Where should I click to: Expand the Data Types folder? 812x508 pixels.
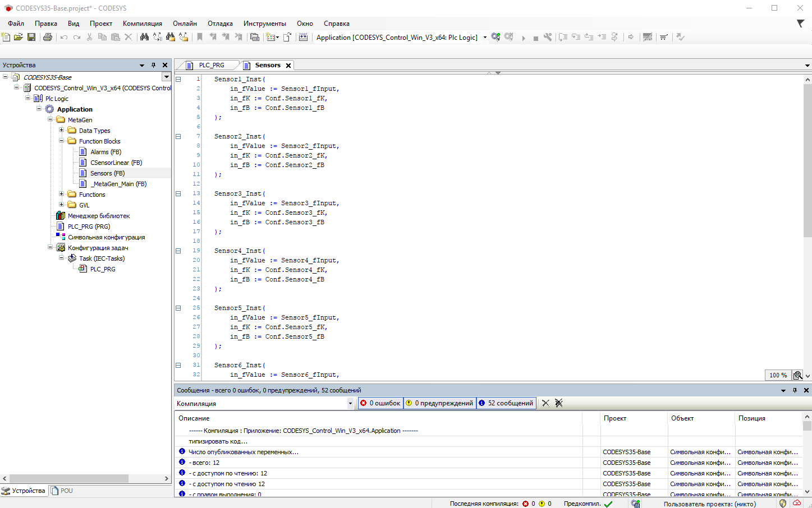61,130
